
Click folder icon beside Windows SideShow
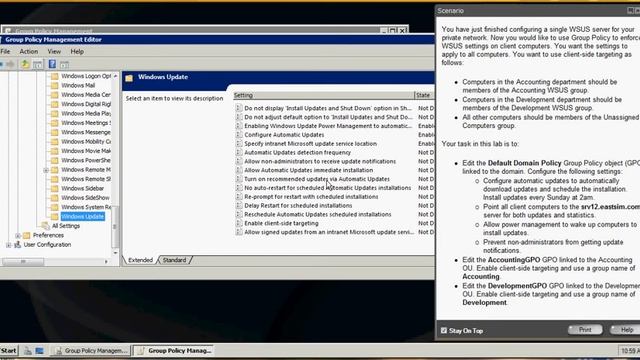[x=54, y=198]
